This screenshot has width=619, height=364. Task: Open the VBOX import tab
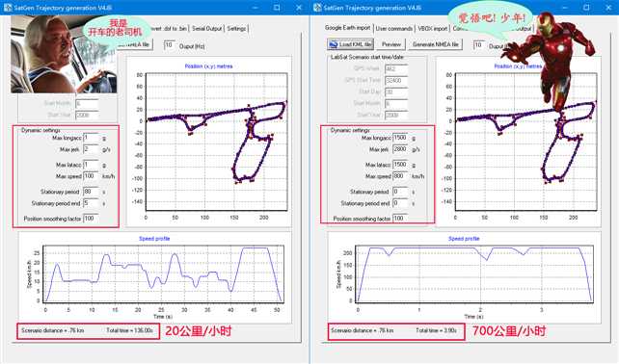pyautogui.click(x=433, y=28)
